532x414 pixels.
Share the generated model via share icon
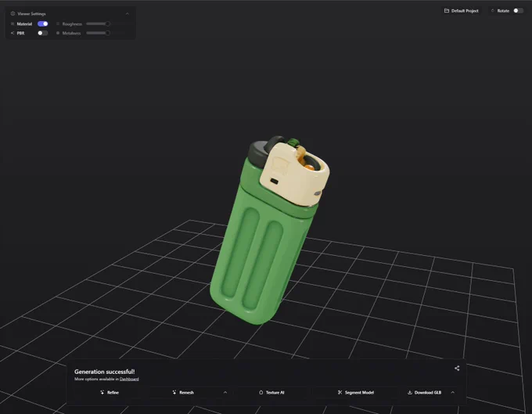pyautogui.click(x=457, y=368)
